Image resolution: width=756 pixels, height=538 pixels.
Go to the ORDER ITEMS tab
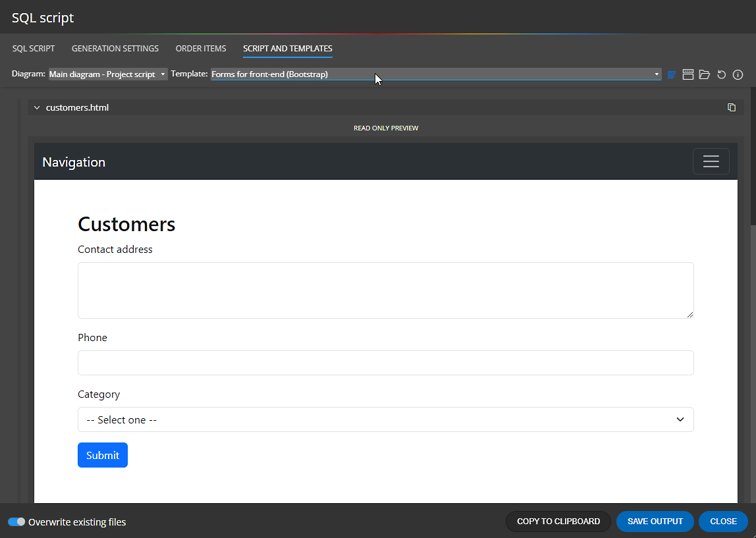pyautogui.click(x=201, y=48)
